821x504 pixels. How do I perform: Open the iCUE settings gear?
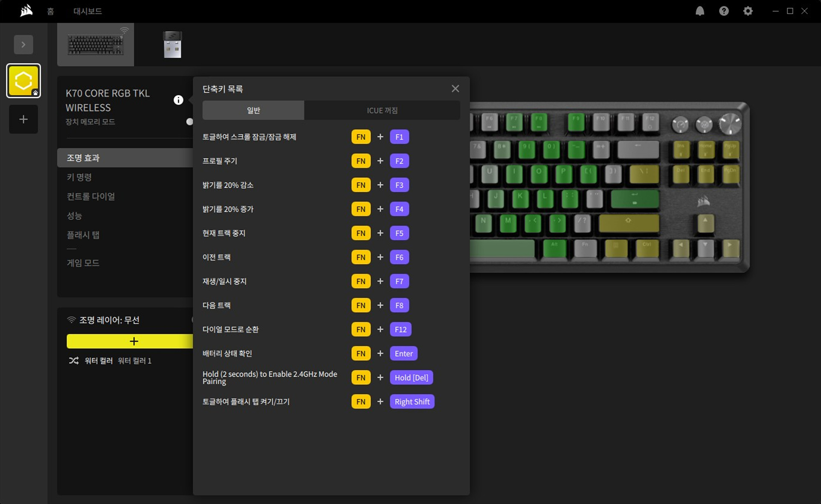pos(747,11)
